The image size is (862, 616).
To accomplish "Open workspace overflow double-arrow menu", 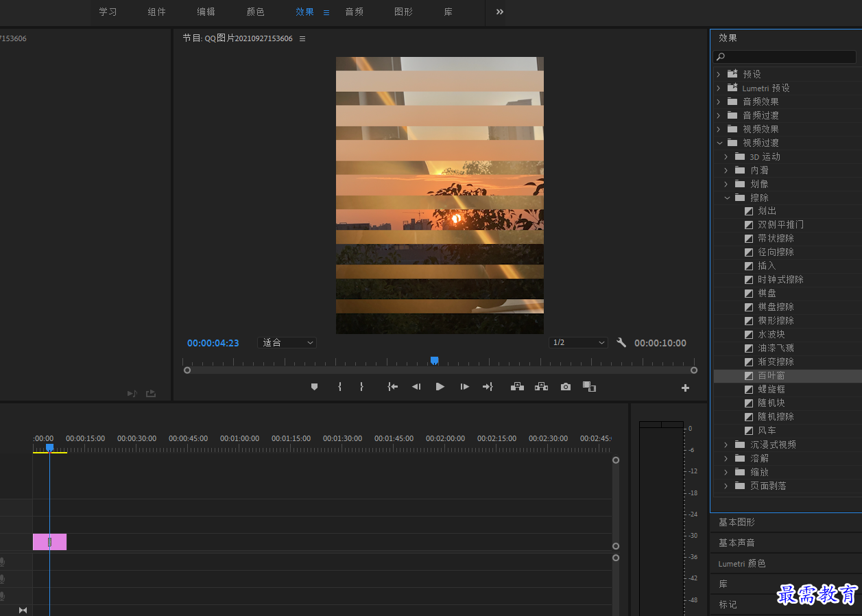I will click(500, 12).
